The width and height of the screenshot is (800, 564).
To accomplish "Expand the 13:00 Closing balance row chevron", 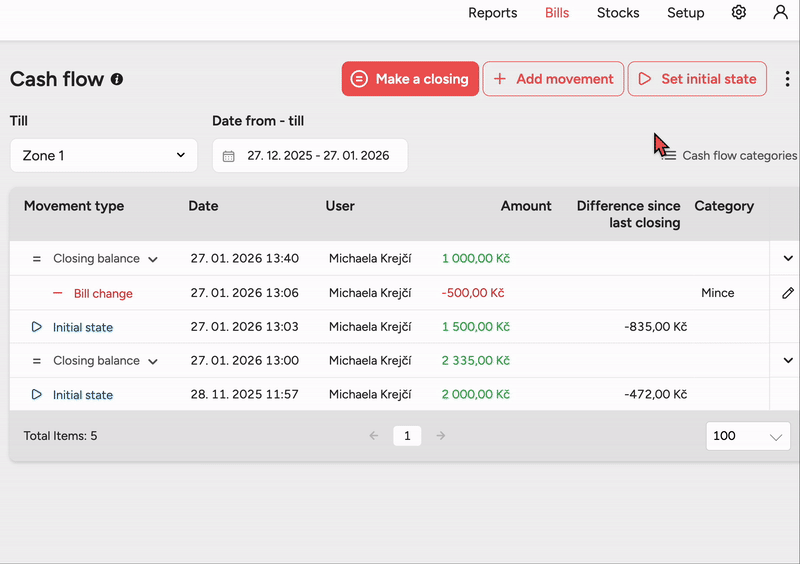I will (x=788, y=361).
